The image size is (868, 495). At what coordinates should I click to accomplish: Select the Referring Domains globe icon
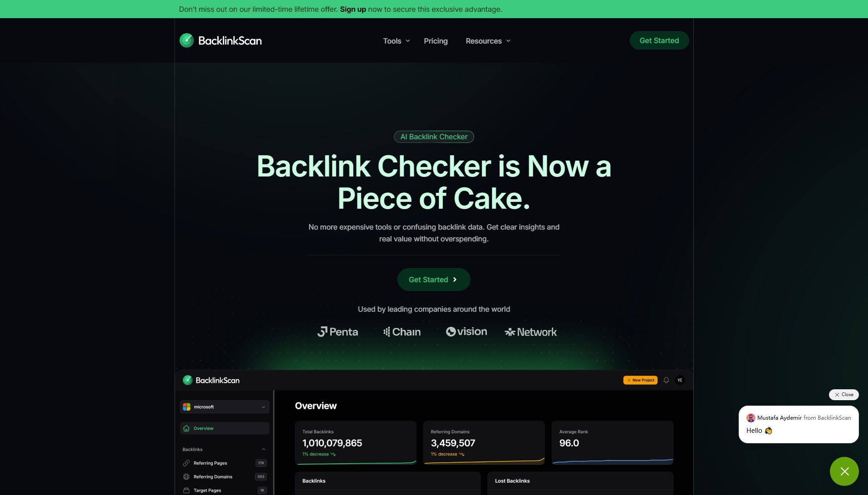186,477
